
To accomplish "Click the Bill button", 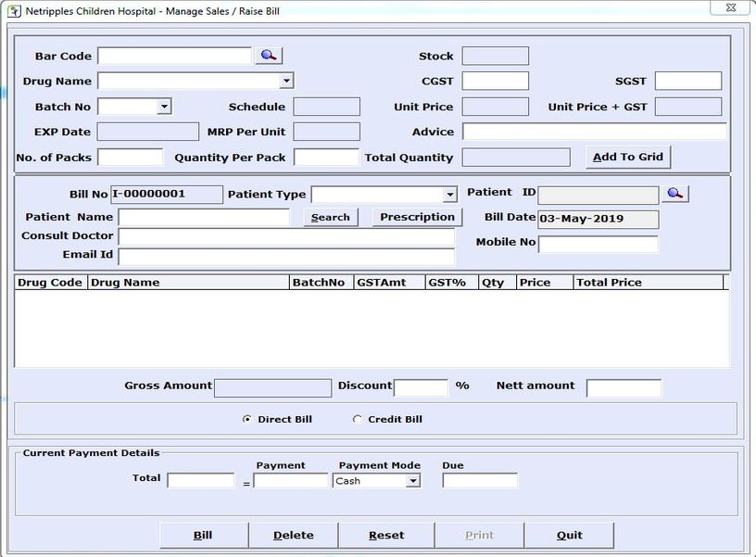I will point(204,536).
